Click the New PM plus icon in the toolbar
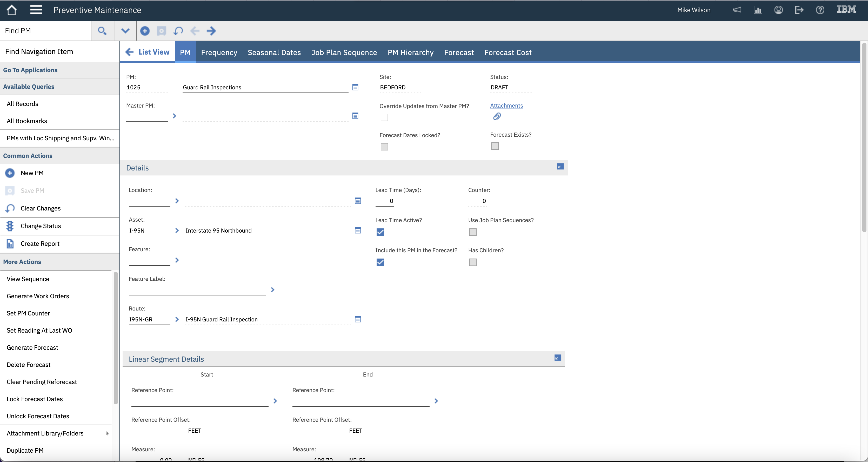This screenshot has height=462, width=868. click(145, 31)
